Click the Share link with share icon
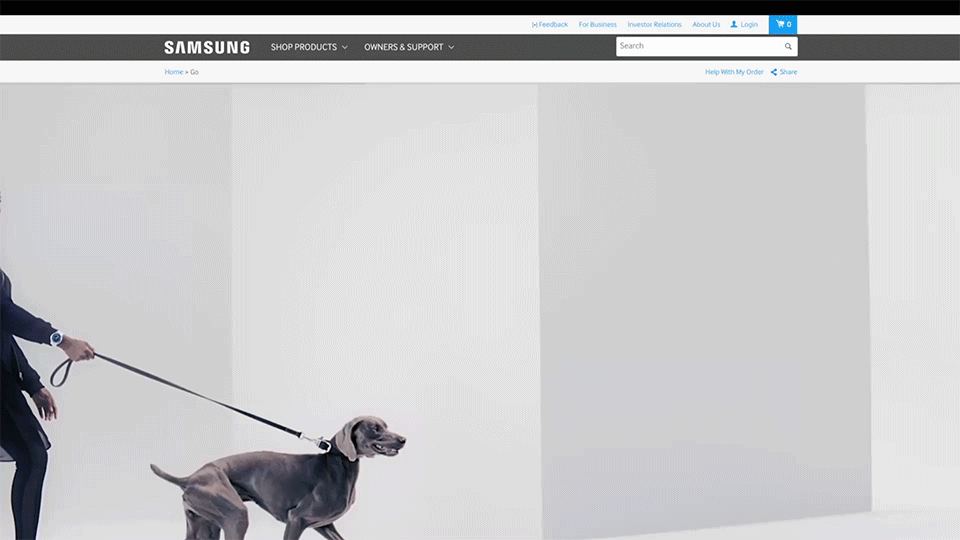 (784, 72)
